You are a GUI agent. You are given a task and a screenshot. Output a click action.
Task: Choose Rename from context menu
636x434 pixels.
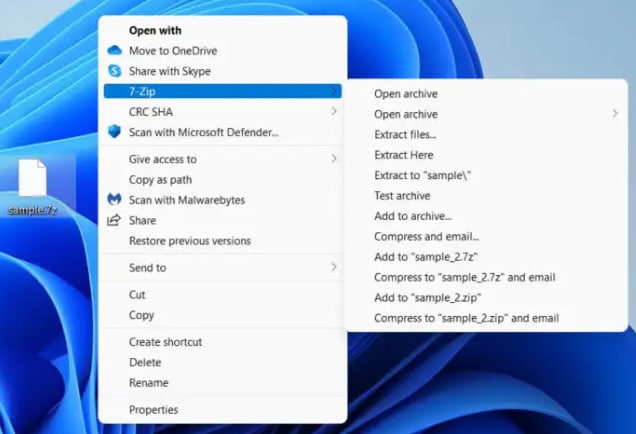pos(223,382)
